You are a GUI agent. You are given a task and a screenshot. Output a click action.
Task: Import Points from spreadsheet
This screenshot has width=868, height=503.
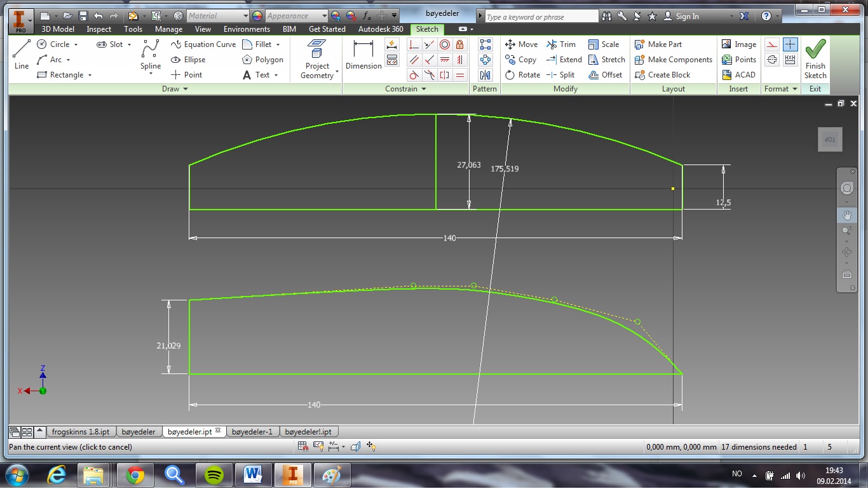pos(738,60)
